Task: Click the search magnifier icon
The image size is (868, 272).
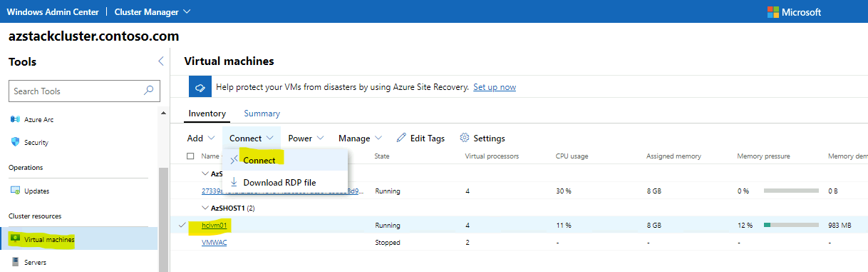Action: (148, 91)
